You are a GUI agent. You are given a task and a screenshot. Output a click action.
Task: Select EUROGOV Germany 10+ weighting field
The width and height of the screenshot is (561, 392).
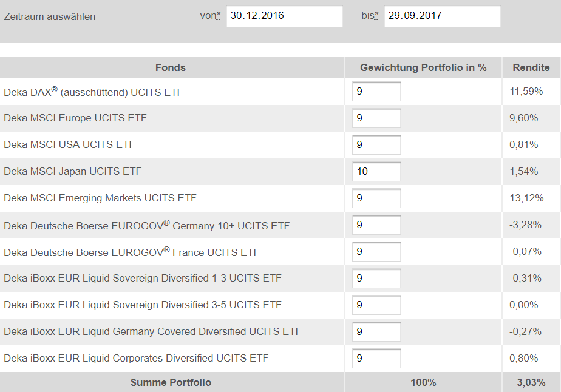(x=376, y=225)
